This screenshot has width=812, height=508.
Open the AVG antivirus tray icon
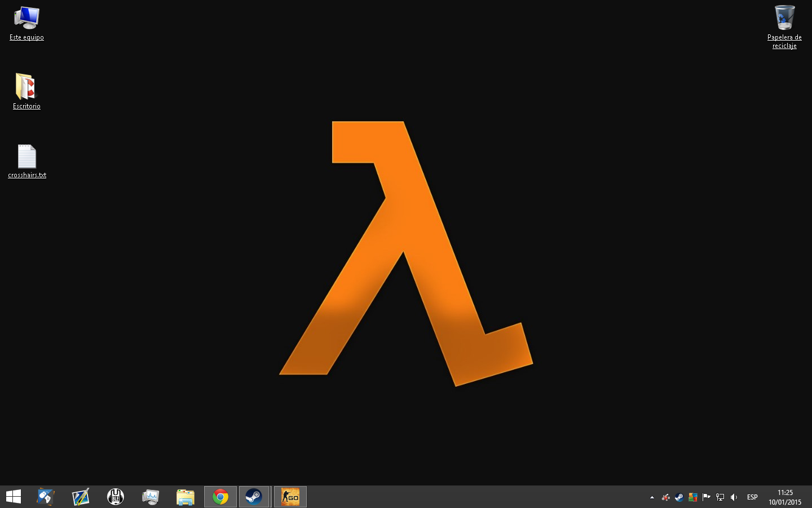[x=693, y=497]
